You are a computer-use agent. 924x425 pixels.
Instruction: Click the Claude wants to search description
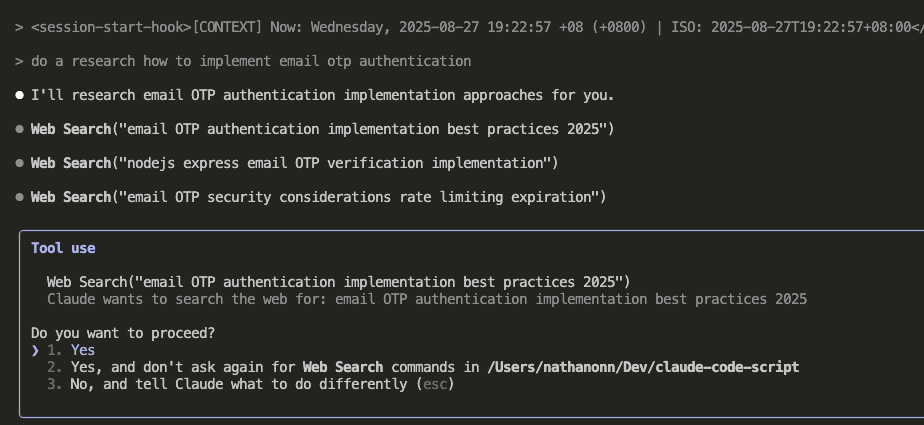click(427, 299)
